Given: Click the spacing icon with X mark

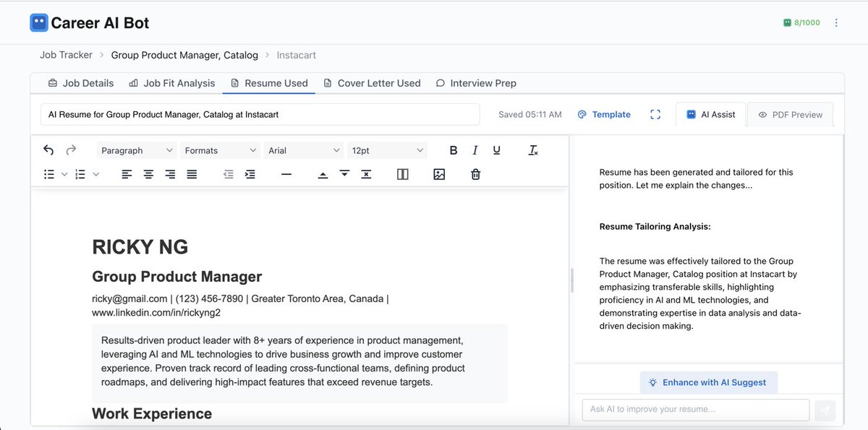Looking at the screenshot, I should pyautogui.click(x=366, y=174).
